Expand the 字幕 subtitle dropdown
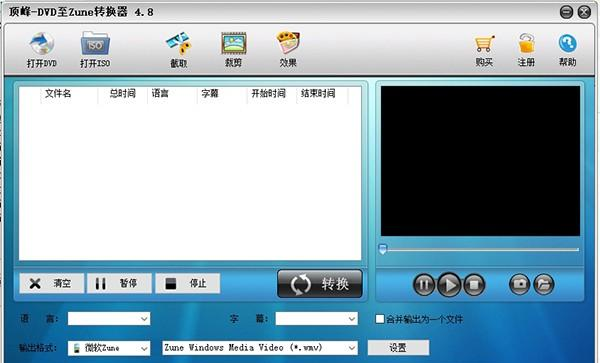 (x=316, y=319)
